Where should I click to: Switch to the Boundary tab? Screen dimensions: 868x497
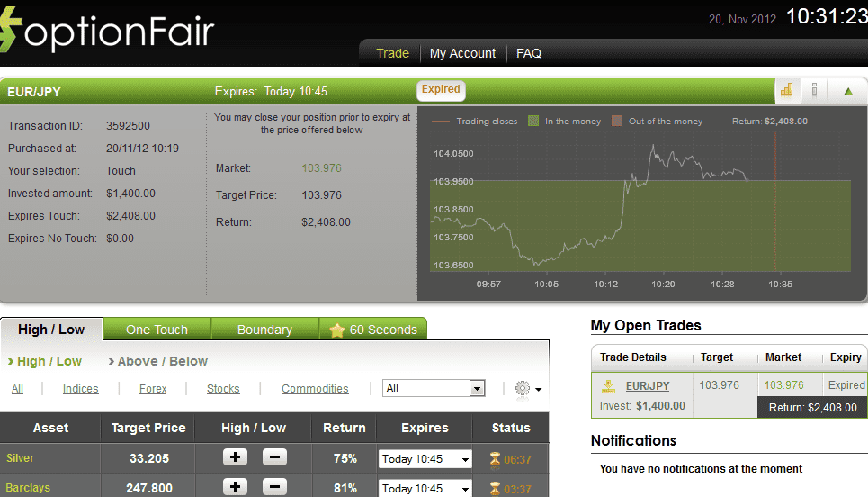click(264, 330)
